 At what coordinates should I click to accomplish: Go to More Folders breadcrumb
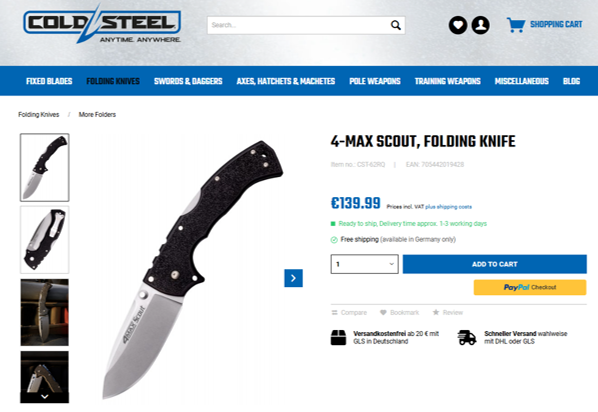tap(97, 114)
